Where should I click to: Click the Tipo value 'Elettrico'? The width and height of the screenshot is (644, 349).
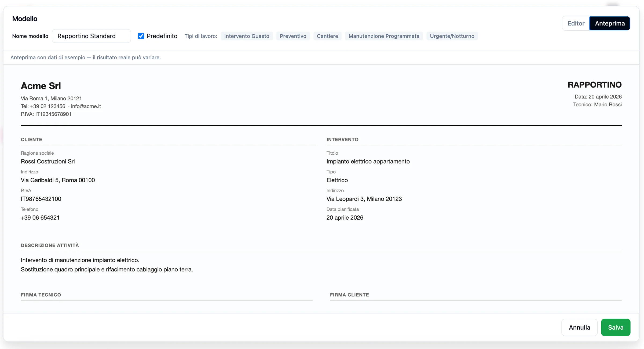[x=337, y=180]
